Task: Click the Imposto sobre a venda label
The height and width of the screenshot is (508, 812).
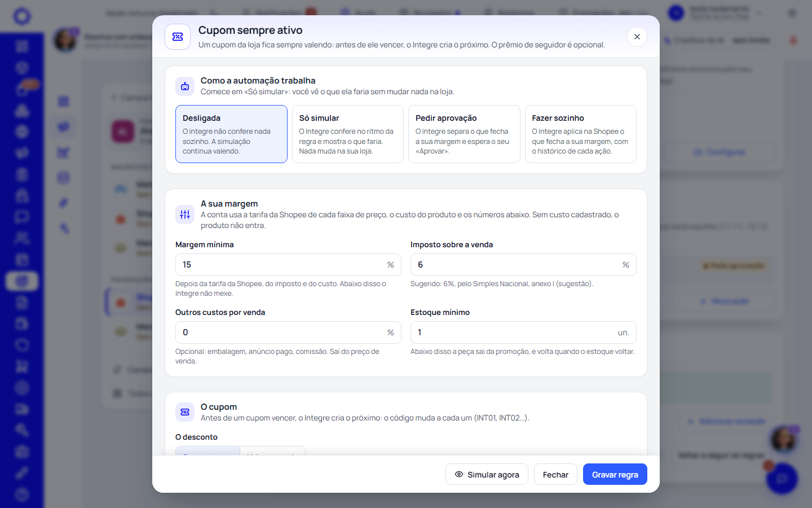Action: [x=452, y=244]
